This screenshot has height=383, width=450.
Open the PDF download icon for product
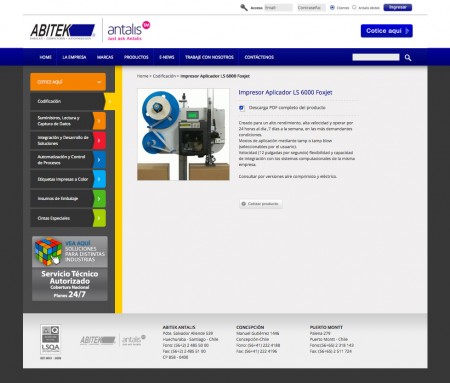(242, 108)
